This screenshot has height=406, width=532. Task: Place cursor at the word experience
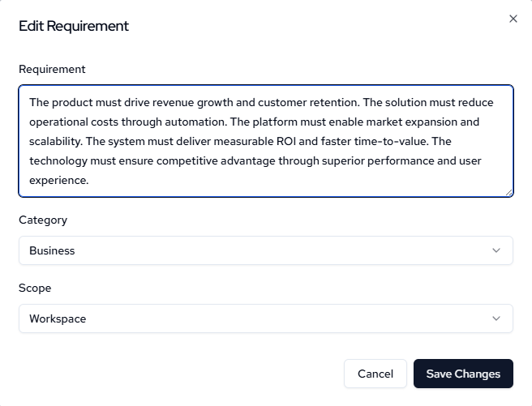[58, 180]
